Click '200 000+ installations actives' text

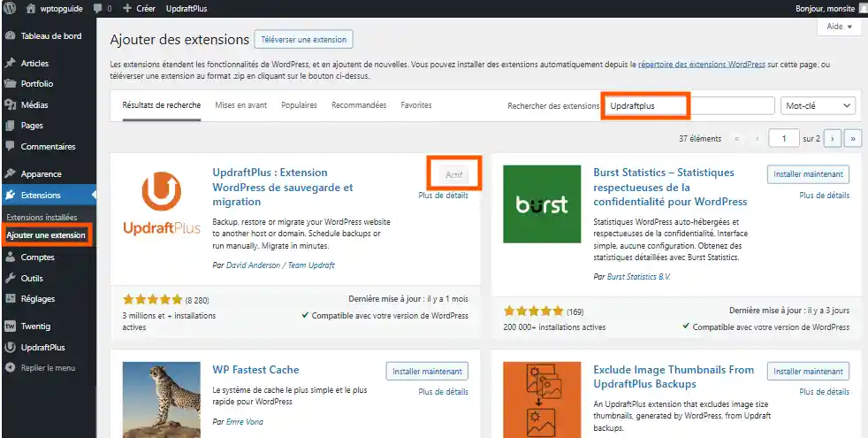click(554, 327)
